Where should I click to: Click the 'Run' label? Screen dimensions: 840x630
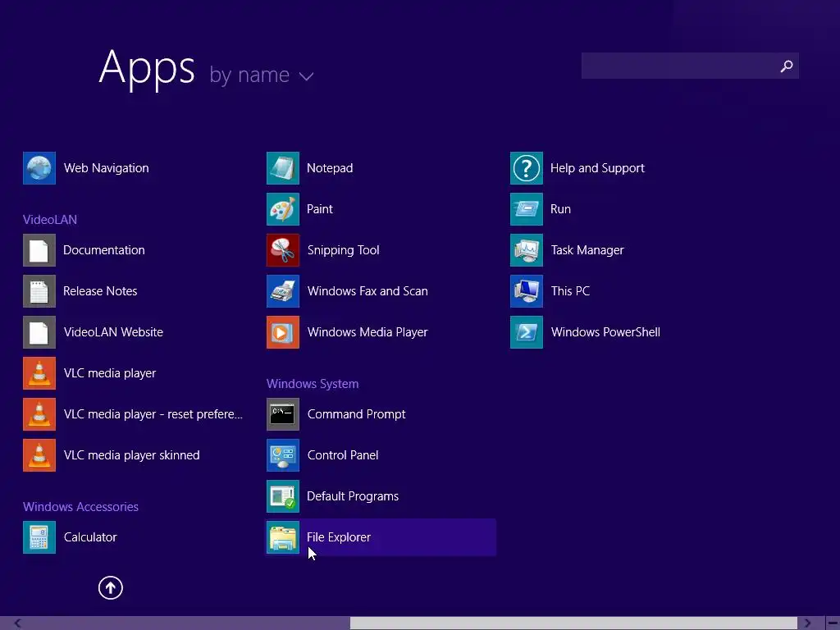560,209
